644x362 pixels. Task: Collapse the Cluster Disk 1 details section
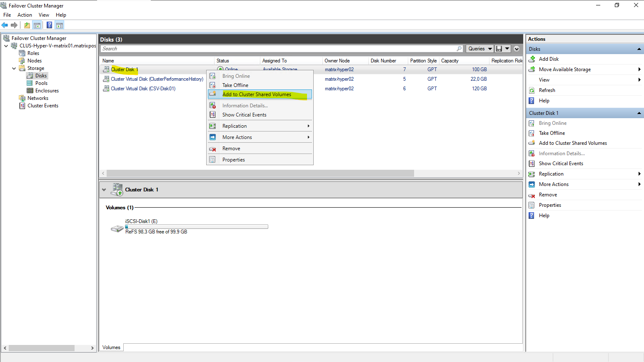click(x=104, y=190)
